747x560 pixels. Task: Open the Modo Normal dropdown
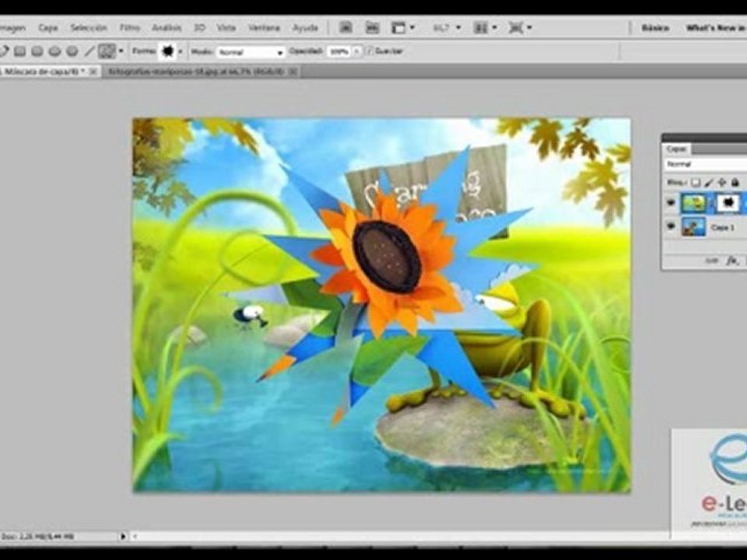(251, 52)
